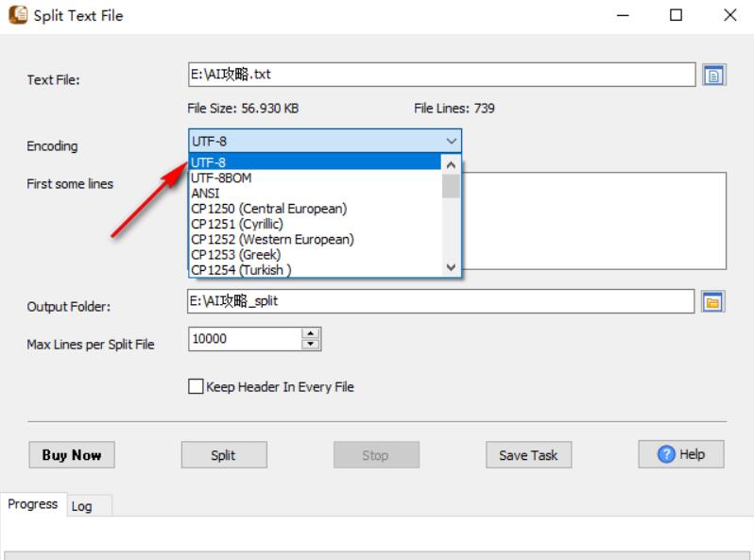The height and width of the screenshot is (560, 754).
Task: Click the browse text file icon
Action: [x=713, y=75]
